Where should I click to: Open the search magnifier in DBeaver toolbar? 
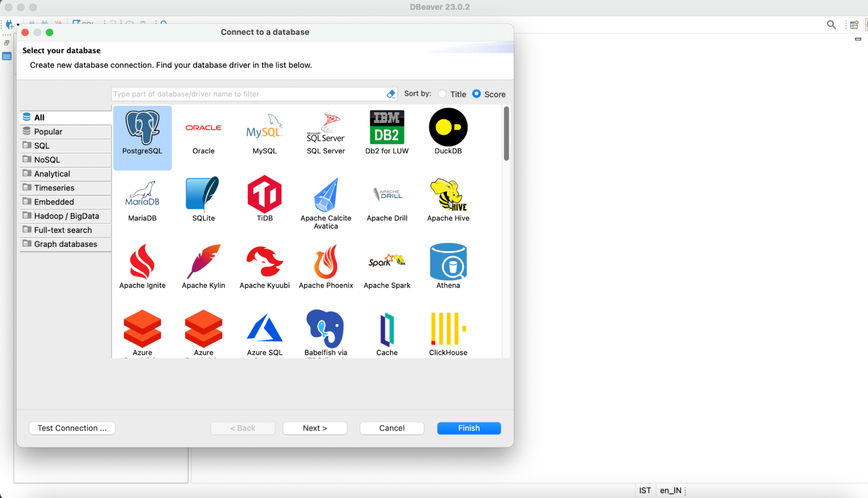pos(831,25)
